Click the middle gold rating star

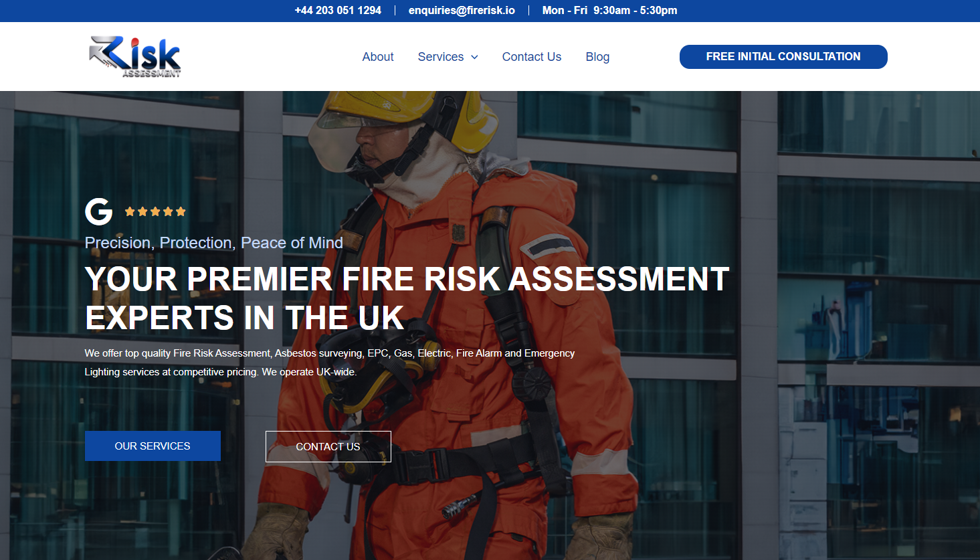[155, 211]
